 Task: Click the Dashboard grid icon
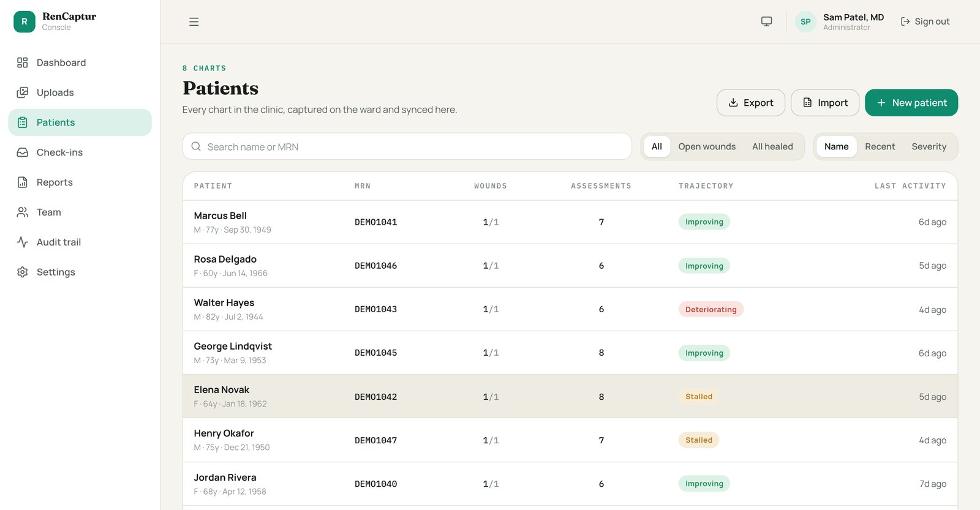(x=23, y=62)
